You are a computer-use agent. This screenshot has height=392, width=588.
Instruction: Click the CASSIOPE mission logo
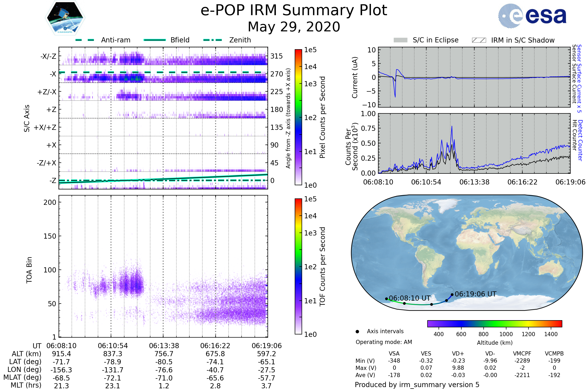pyautogui.click(x=65, y=18)
